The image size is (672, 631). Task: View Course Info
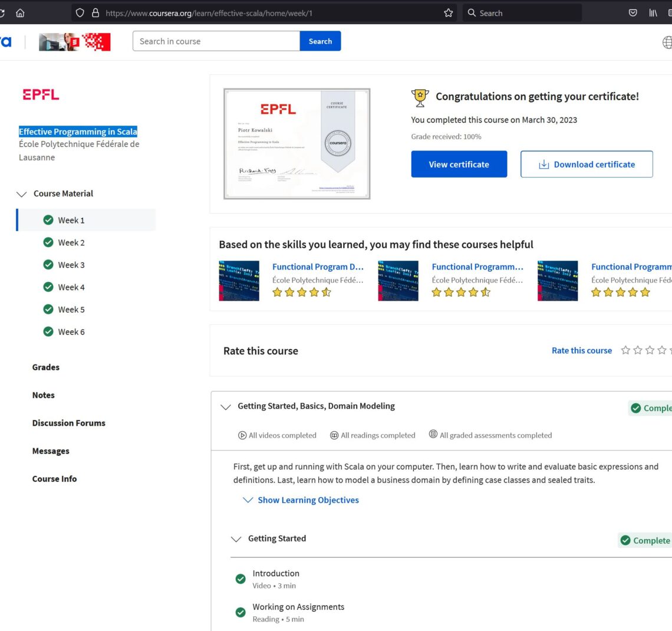point(54,478)
